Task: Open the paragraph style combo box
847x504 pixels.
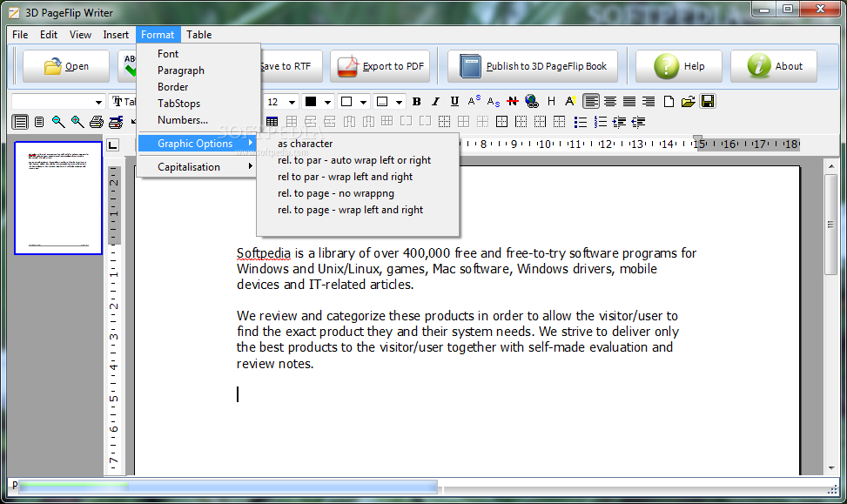Action: point(57,102)
